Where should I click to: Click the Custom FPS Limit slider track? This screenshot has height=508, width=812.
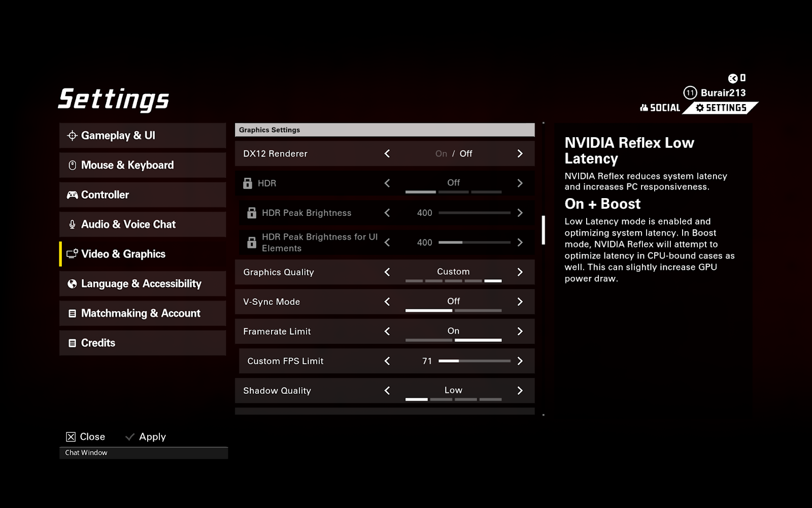pos(475,361)
